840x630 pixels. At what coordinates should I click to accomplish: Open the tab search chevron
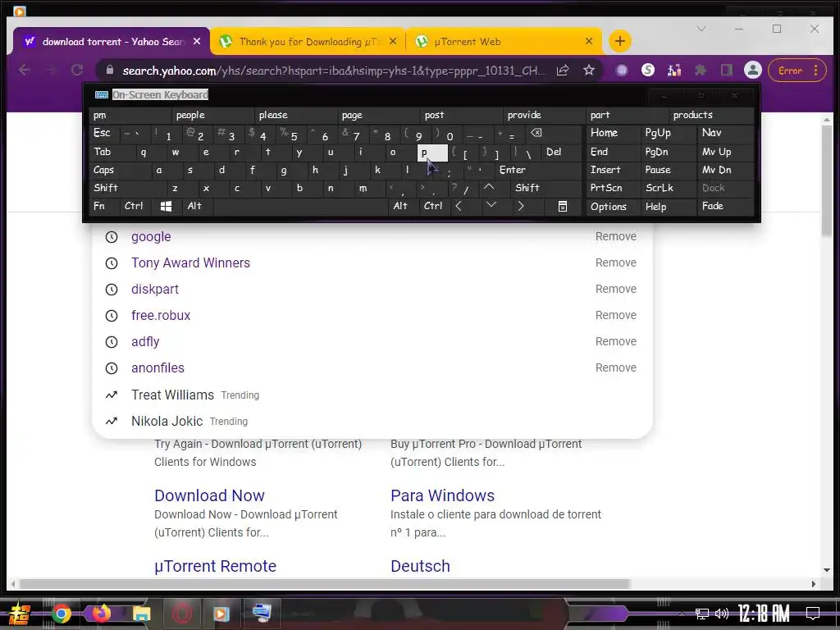point(701,29)
